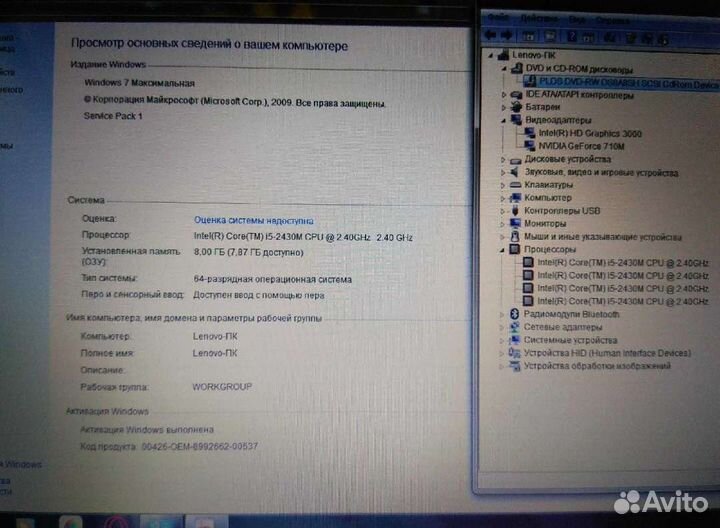Image resolution: width=720 pixels, height=528 pixels.
Task: Expand IDE ATA/ATAPI контроллеры branch
Action: click(504, 95)
